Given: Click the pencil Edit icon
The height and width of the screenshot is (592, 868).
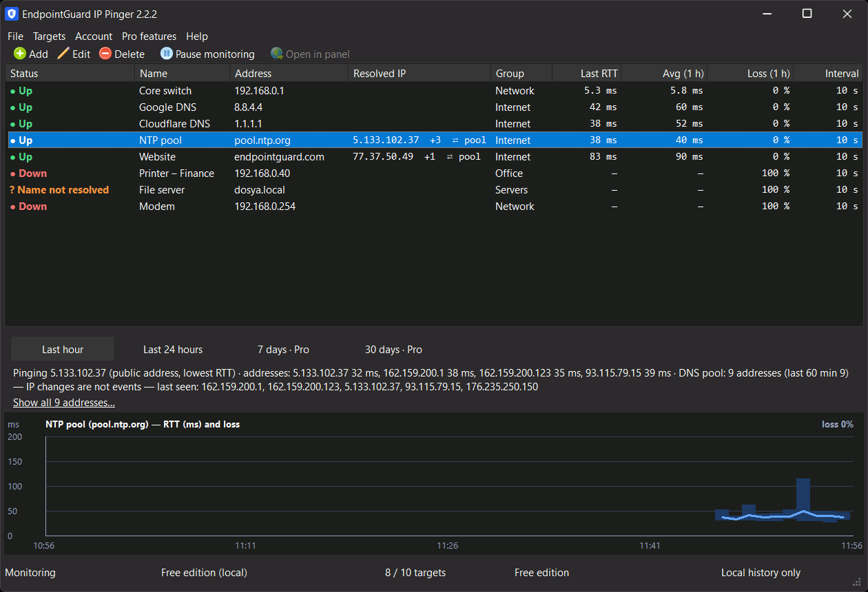Looking at the screenshot, I should (x=63, y=54).
